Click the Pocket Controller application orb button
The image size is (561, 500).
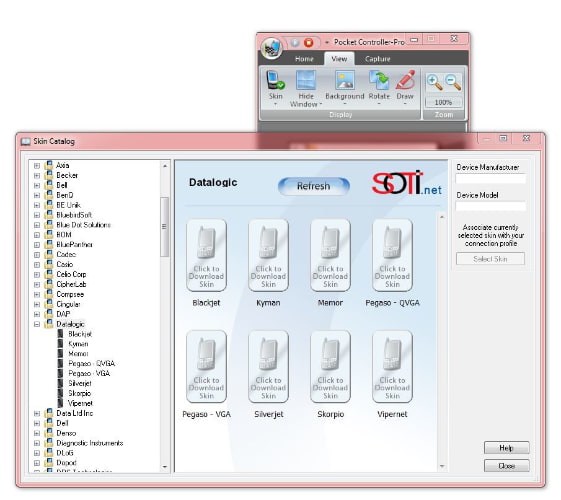[272, 48]
